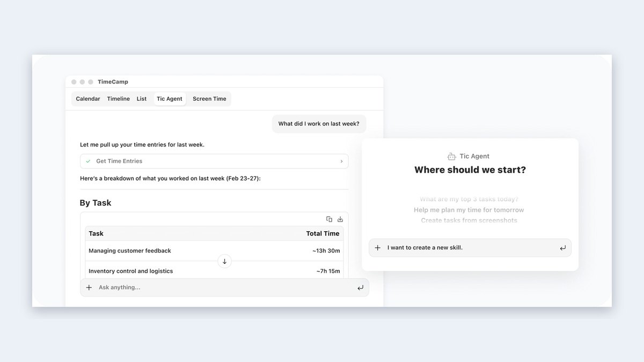644x362 pixels.
Task: Select 'Inventory control and logistics' row
Action: point(214,271)
